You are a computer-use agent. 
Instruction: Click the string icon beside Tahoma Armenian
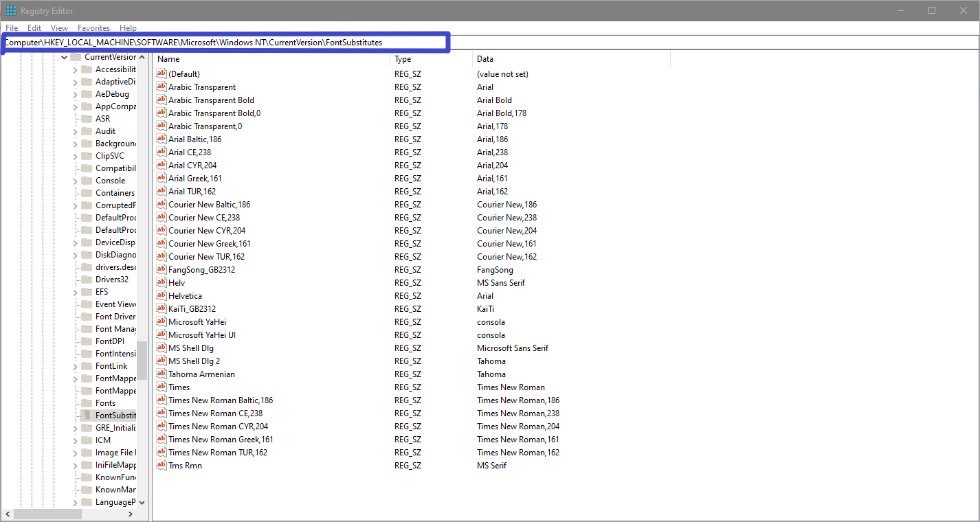tap(162, 374)
